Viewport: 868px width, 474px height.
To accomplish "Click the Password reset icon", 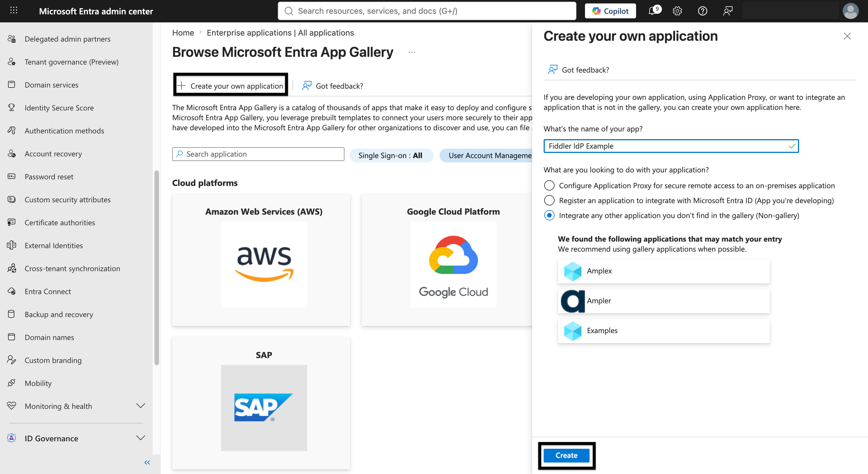I will [x=12, y=176].
